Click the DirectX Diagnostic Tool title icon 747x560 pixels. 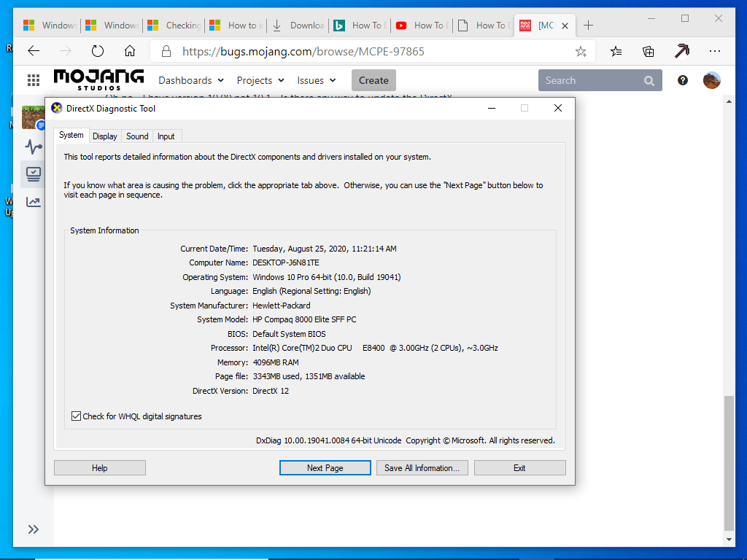pos(57,108)
